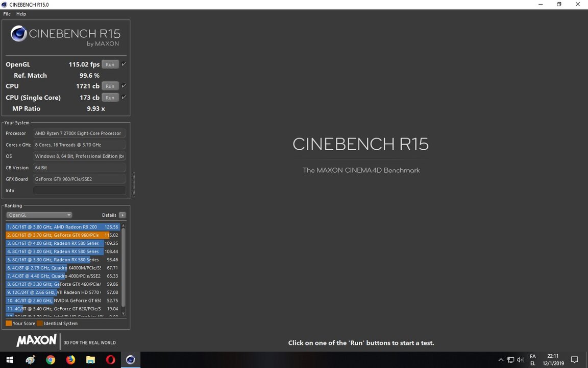Click the Cinebench title bar app icon

coord(5,5)
